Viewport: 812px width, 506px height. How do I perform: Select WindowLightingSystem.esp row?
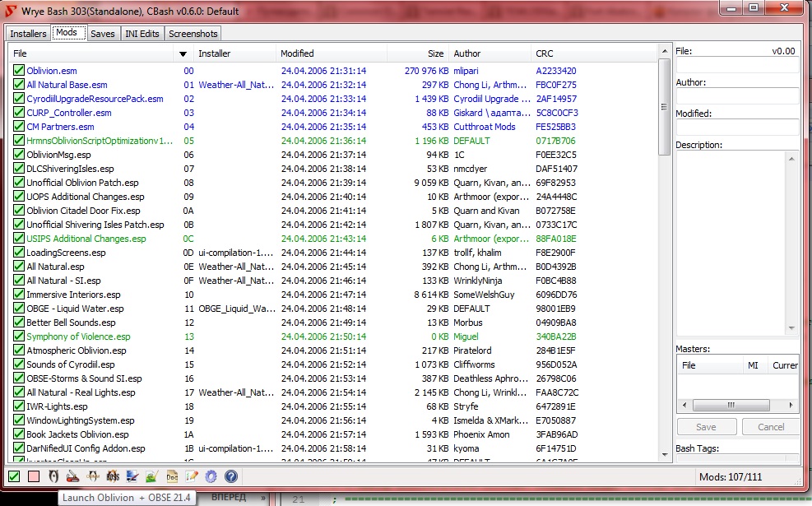tap(332, 420)
